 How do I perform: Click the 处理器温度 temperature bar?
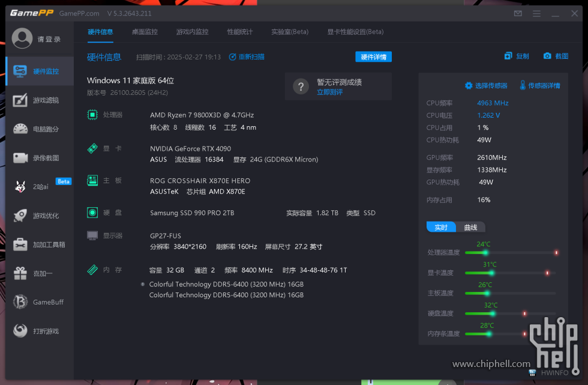click(x=511, y=252)
